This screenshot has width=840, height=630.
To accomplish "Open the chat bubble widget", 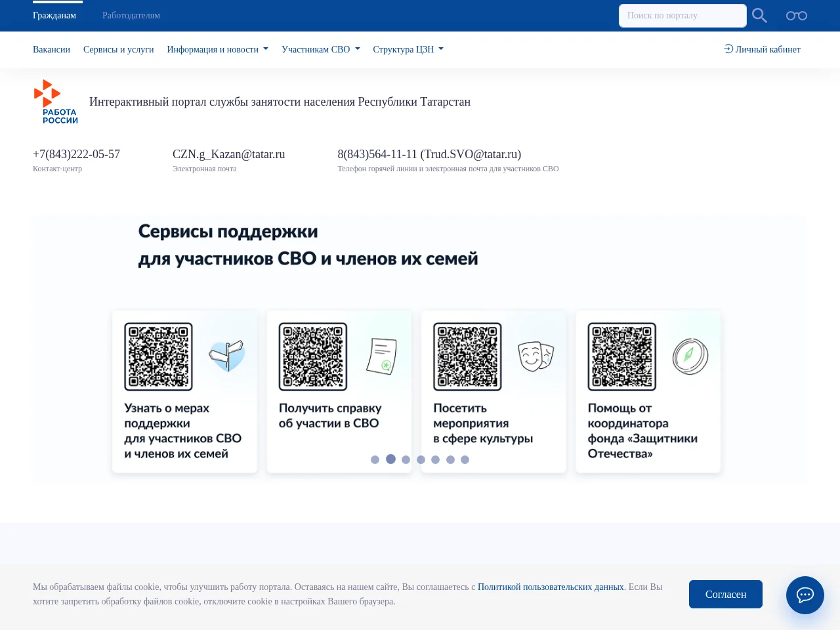I will (x=805, y=595).
